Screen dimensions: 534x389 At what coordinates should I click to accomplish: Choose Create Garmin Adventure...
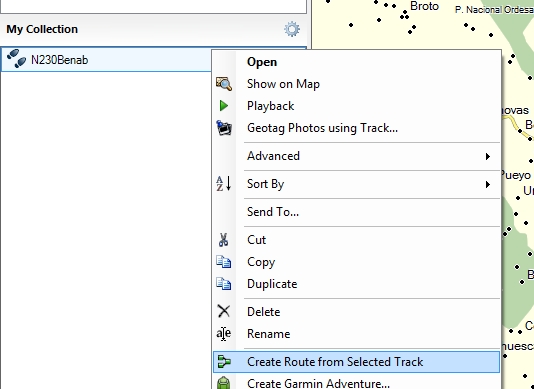click(357, 382)
